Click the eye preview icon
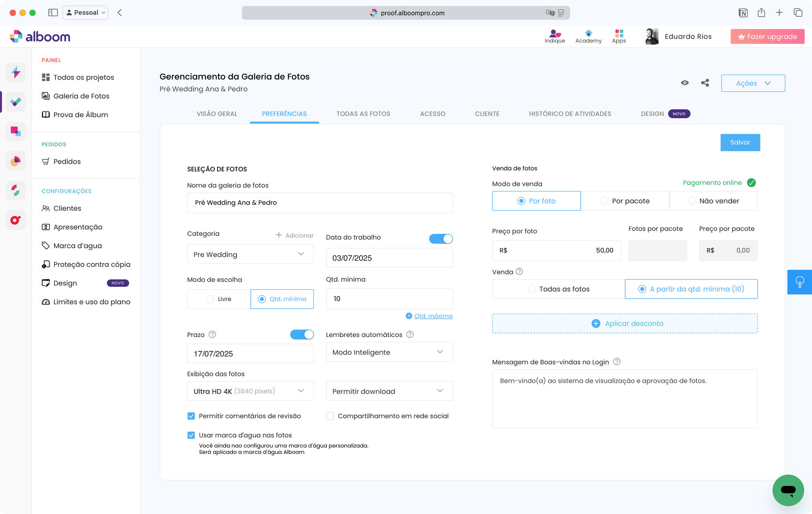 point(685,83)
